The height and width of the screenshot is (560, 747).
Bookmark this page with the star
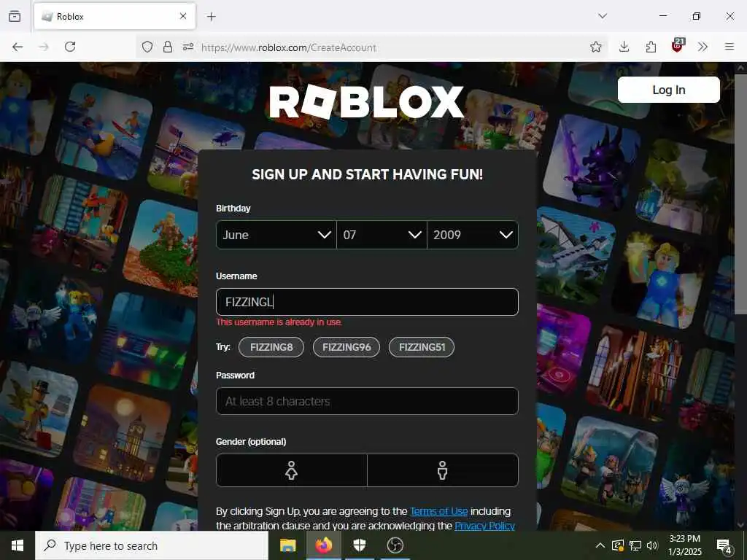(x=595, y=47)
